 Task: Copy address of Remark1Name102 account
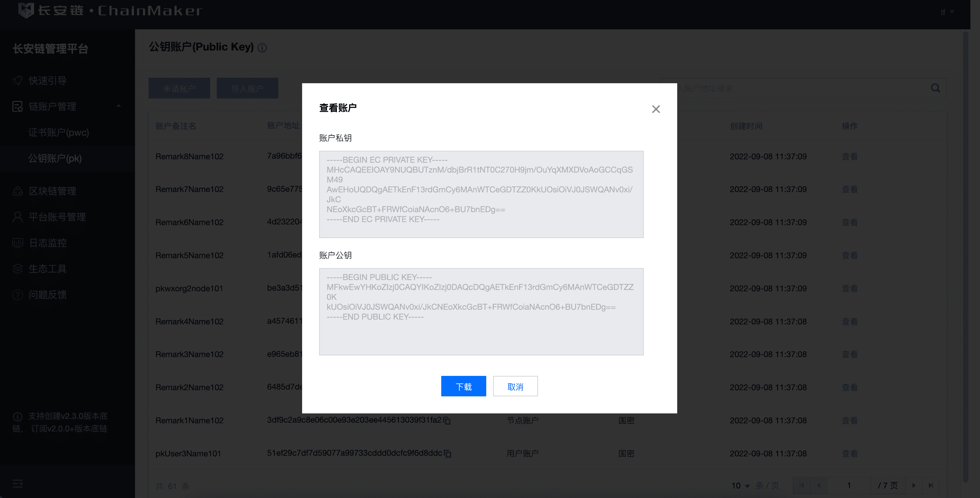coord(447,420)
